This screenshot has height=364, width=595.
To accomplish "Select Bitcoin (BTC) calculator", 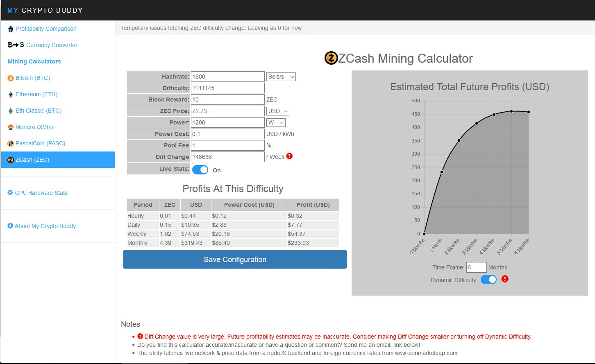I will tap(33, 78).
